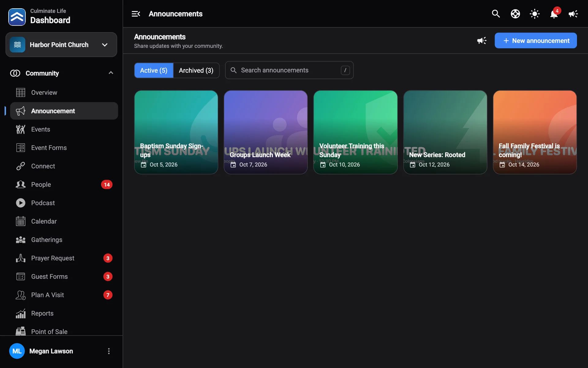The height and width of the screenshot is (368, 588).
Task: Collapse the sidebar with the menu icon
Action: point(136,14)
